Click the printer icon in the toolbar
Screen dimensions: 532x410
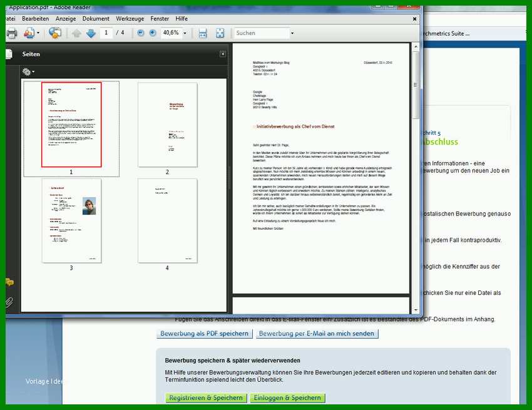[x=11, y=33]
